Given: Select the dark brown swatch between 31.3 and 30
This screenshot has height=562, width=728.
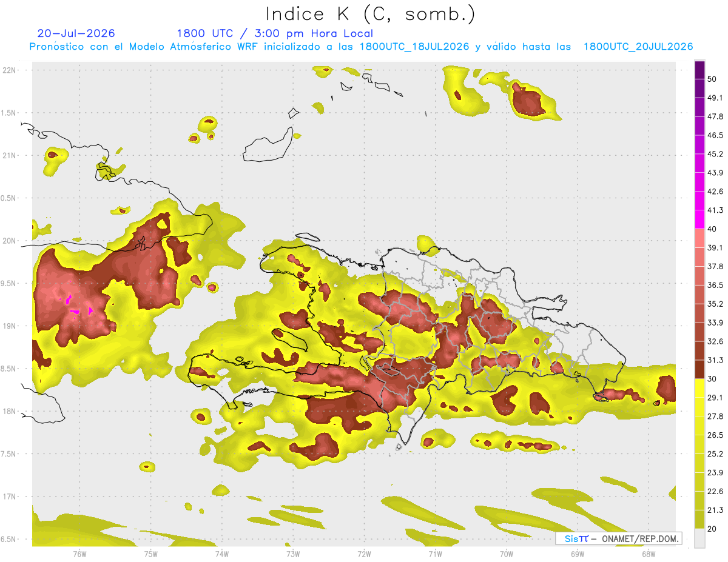Looking at the screenshot, I should [x=699, y=369].
